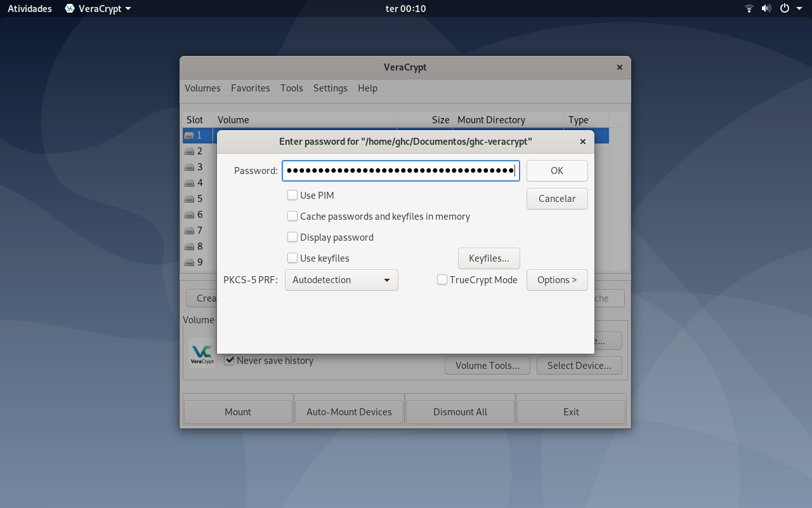
Task: Click the Cancelar button
Action: click(557, 199)
